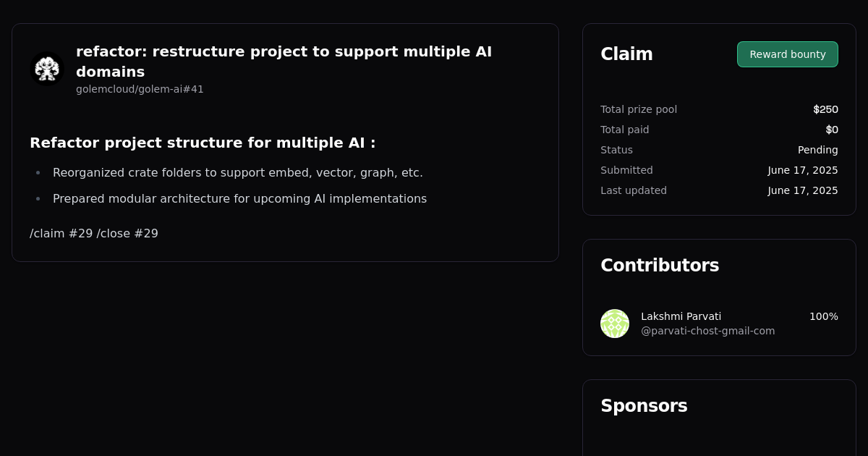Click the Last updated date value

(x=803, y=190)
